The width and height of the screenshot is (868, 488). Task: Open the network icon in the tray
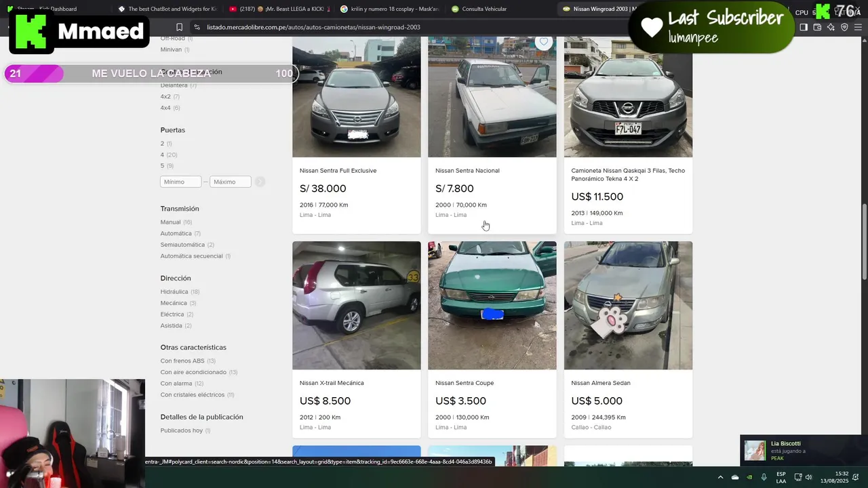pyautogui.click(x=798, y=477)
